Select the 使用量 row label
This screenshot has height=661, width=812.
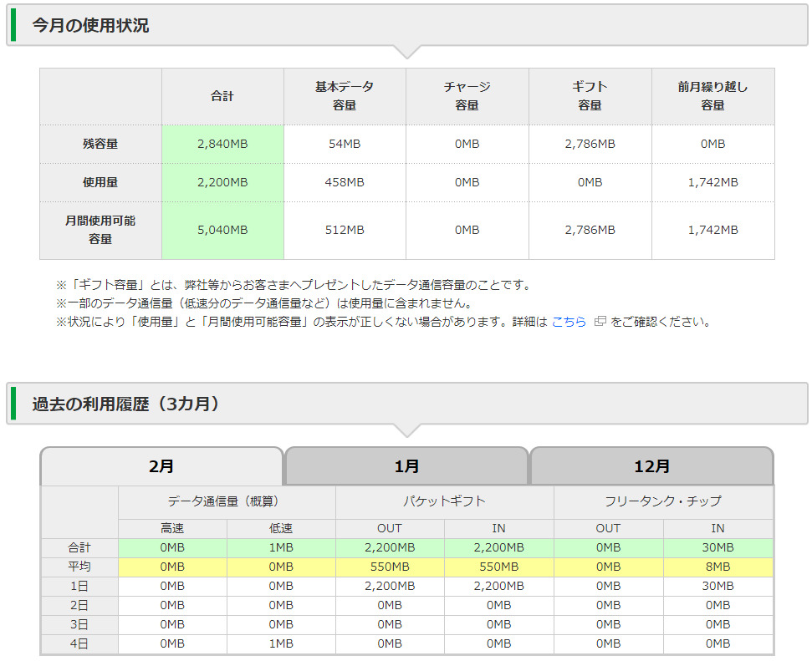point(100,182)
